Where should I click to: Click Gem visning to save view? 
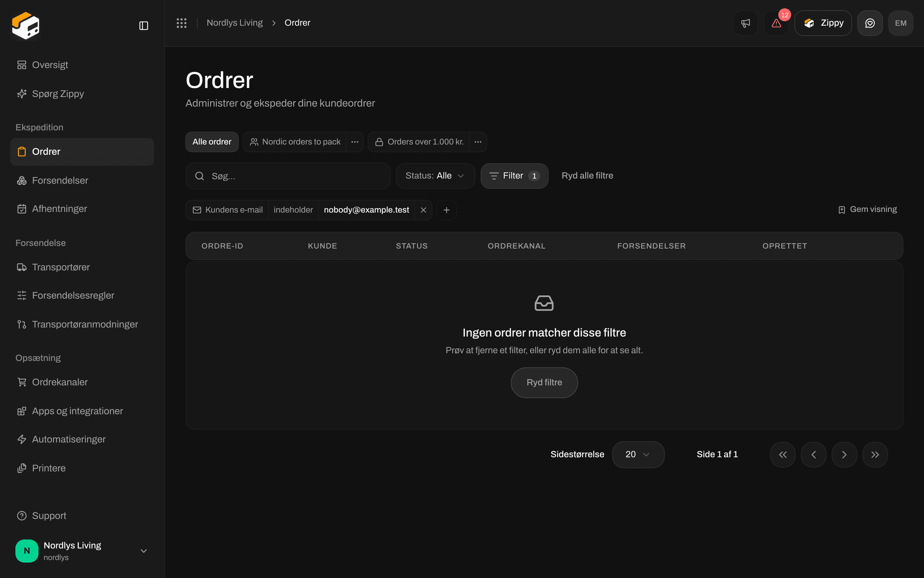868,209
